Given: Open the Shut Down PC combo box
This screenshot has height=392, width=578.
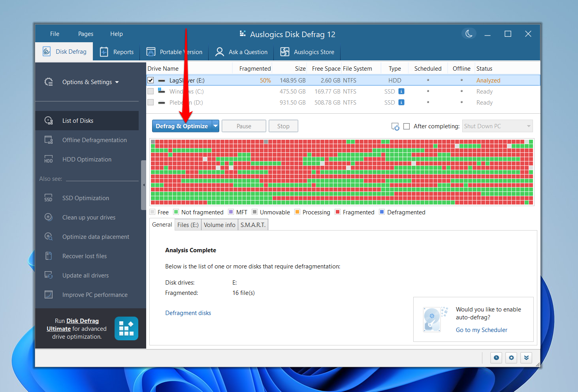Looking at the screenshot, I should (x=497, y=126).
